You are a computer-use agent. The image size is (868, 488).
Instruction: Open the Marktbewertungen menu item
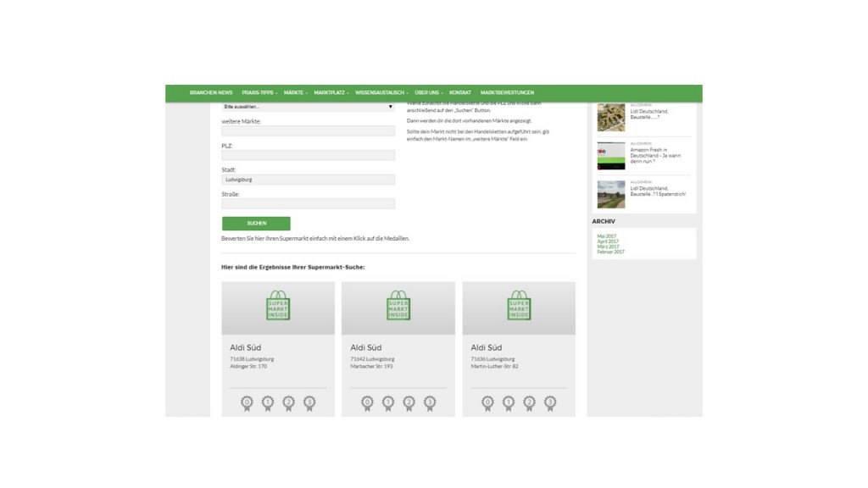point(507,92)
